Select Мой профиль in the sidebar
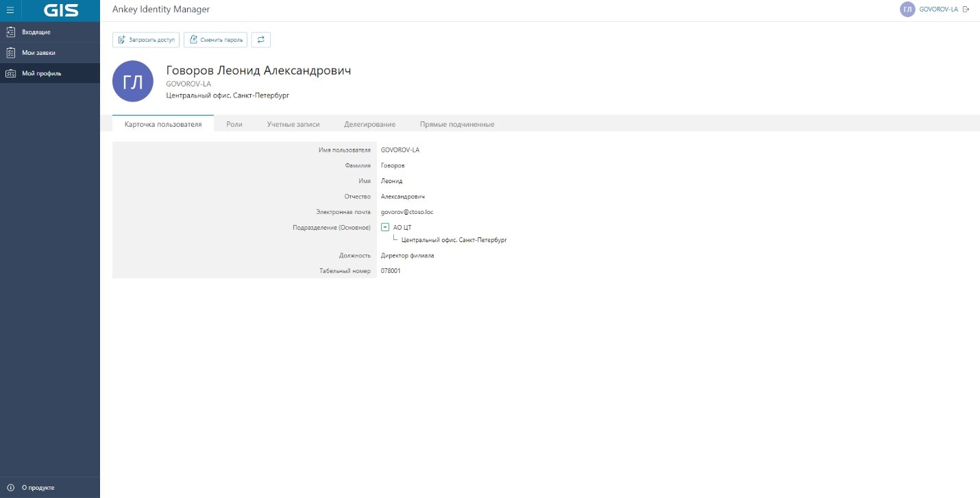The width and height of the screenshot is (980, 498). click(x=50, y=73)
